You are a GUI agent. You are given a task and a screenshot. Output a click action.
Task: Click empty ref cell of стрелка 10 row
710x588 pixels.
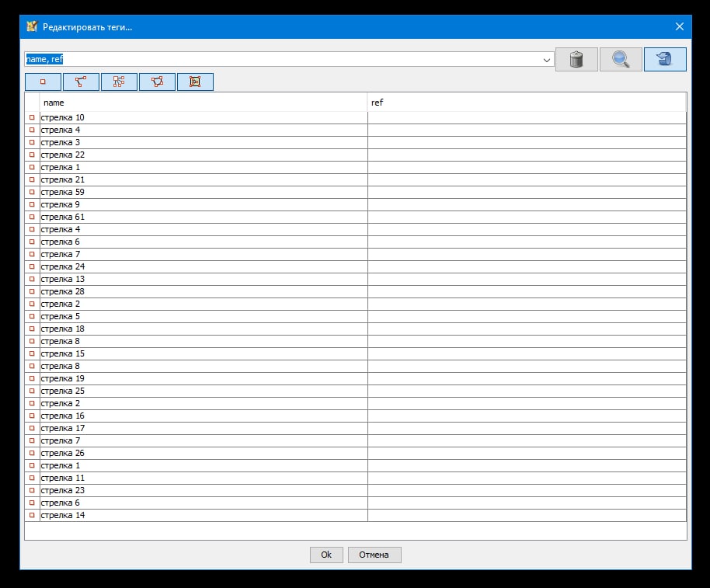point(527,118)
